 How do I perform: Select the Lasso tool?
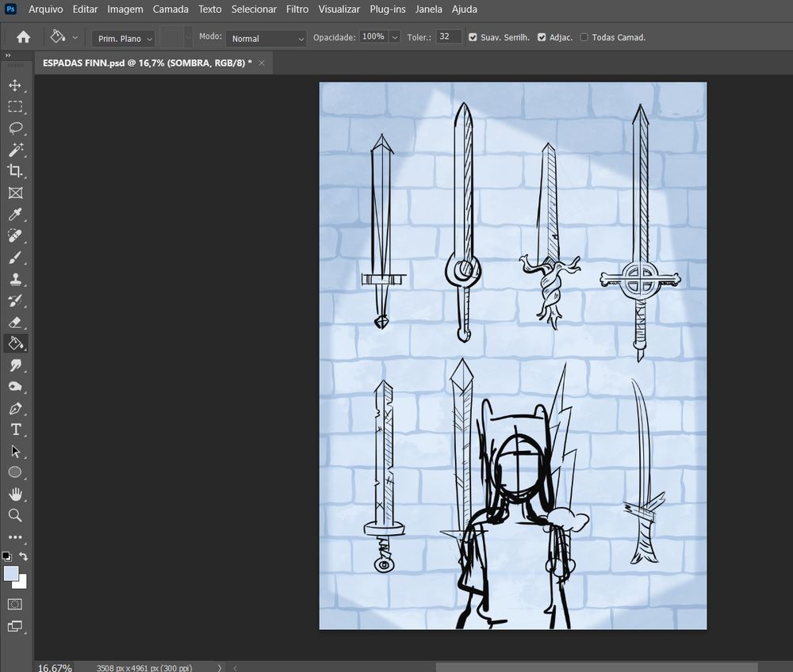(x=15, y=128)
